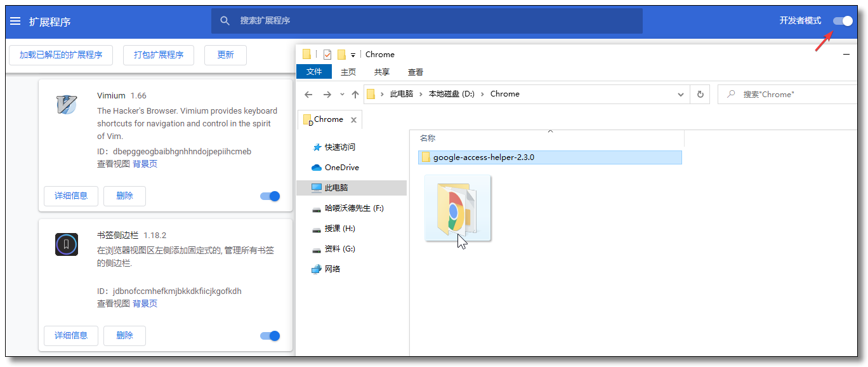Click 此电脑 in the address breadcrumb
Viewport: 868px width, 367px height.
coord(402,94)
